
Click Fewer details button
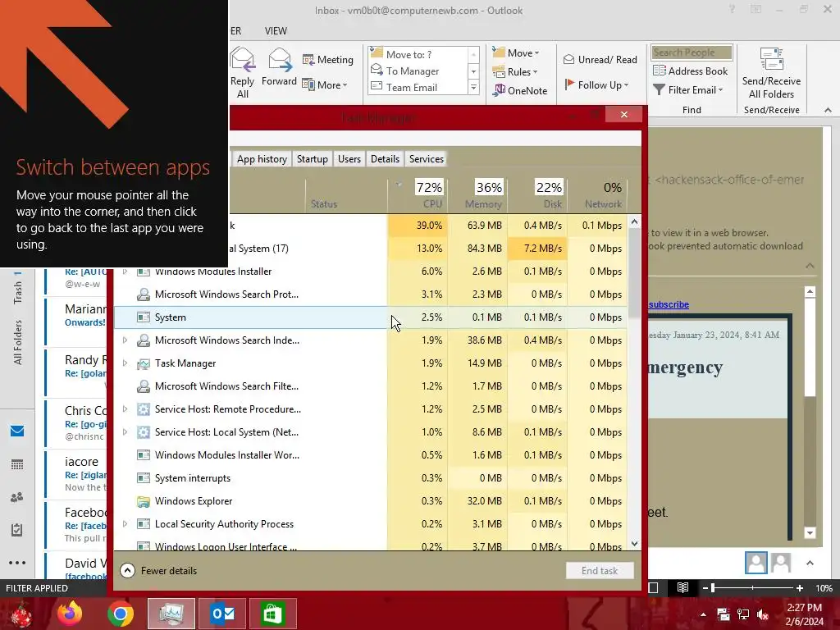(x=158, y=571)
